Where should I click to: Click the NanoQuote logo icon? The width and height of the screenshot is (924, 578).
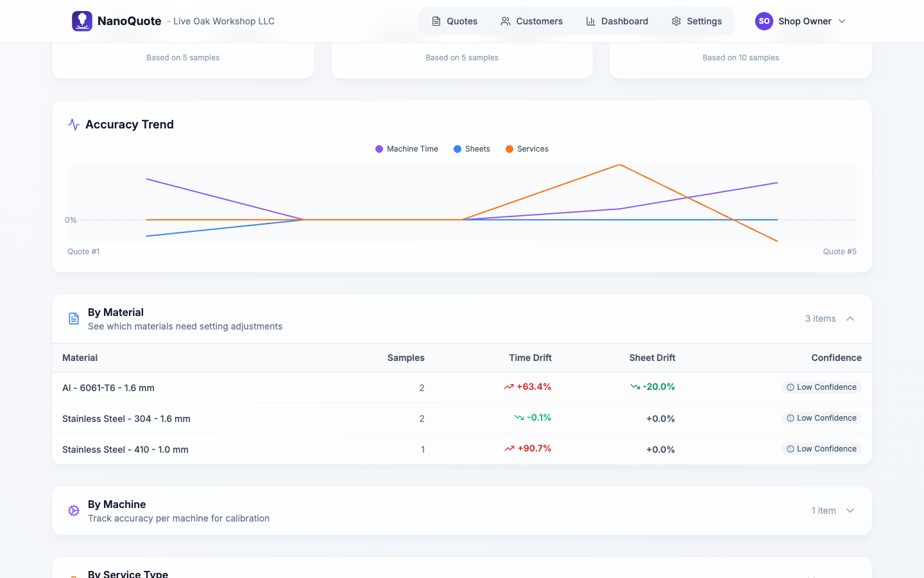[81, 21]
